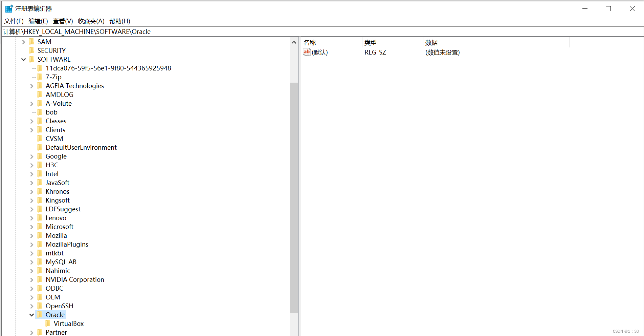Expand the Google tree node
The image size is (644, 336).
click(x=31, y=156)
